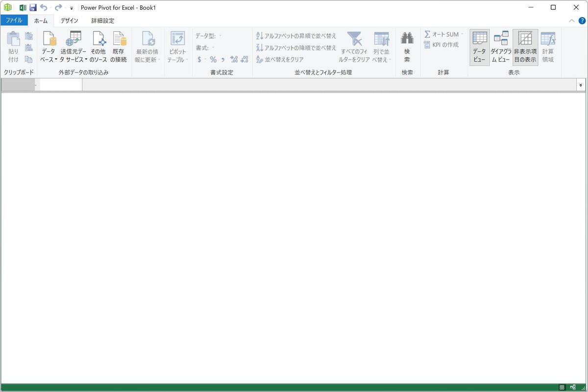Viewport: 588px width, 392px height.
Task: Click the 貼り付け paste button
Action: pyautogui.click(x=13, y=47)
